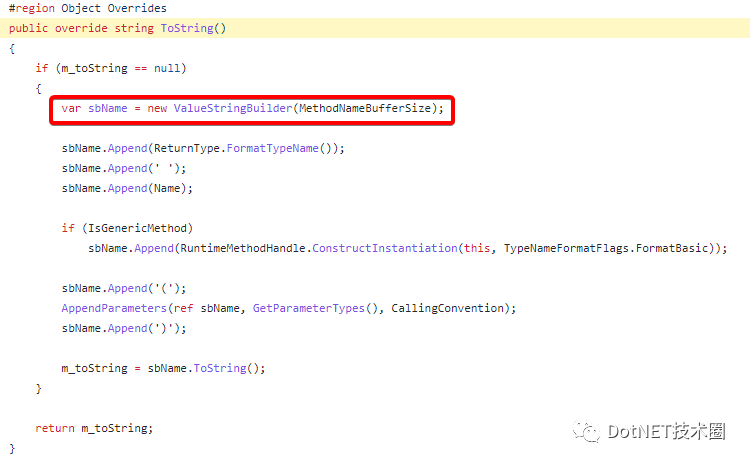
Task: Click the TypeNameFormatFlags.FormatBasic argument
Action: [606, 248]
